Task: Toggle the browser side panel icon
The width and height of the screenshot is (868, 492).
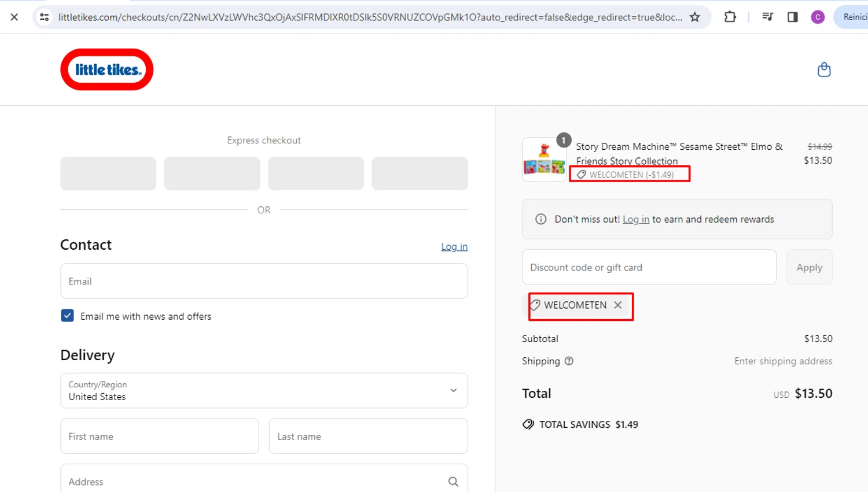Action: (793, 17)
